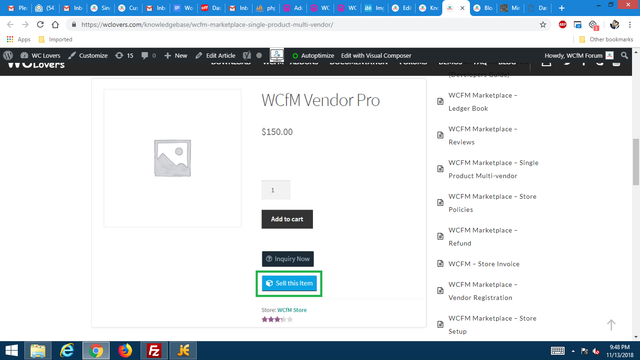Viewport: 640px width, 360px height.
Task: Open FileZilla from the taskbar
Action: 154,351
